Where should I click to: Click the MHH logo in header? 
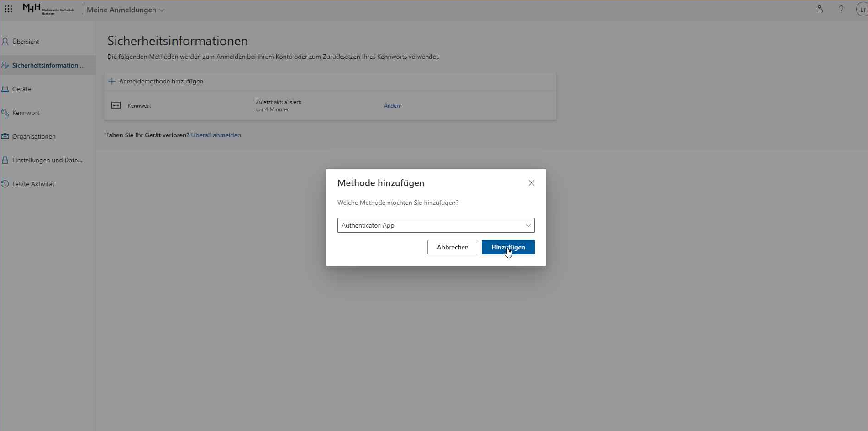coord(48,9)
